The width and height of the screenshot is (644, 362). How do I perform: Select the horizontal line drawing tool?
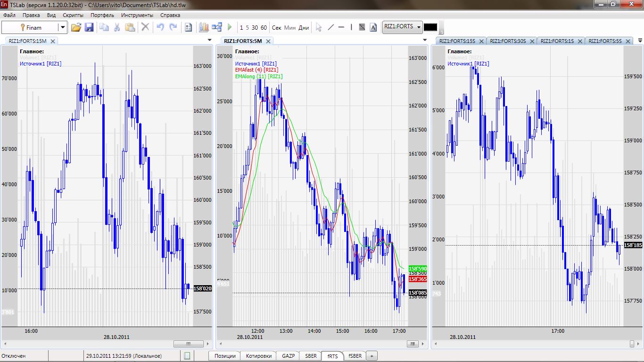(341, 27)
